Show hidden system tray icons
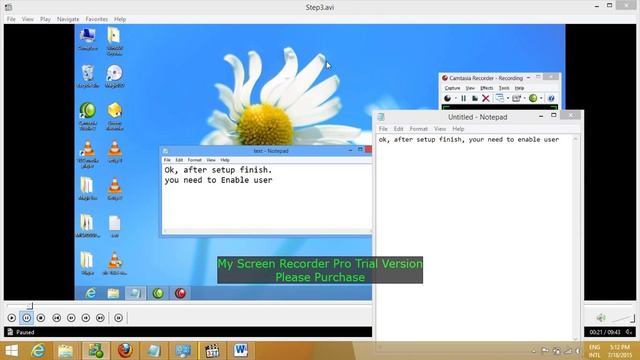 point(534,351)
